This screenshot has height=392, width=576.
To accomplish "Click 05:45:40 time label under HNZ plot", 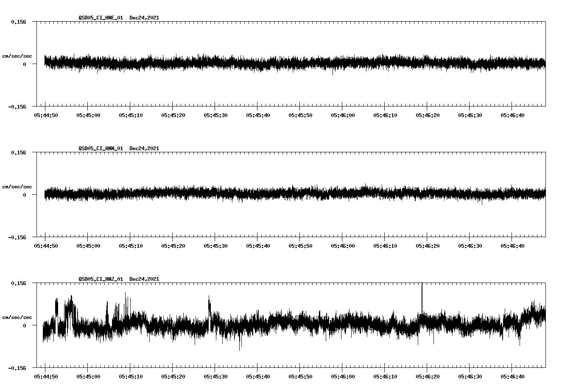I will [x=257, y=377].
